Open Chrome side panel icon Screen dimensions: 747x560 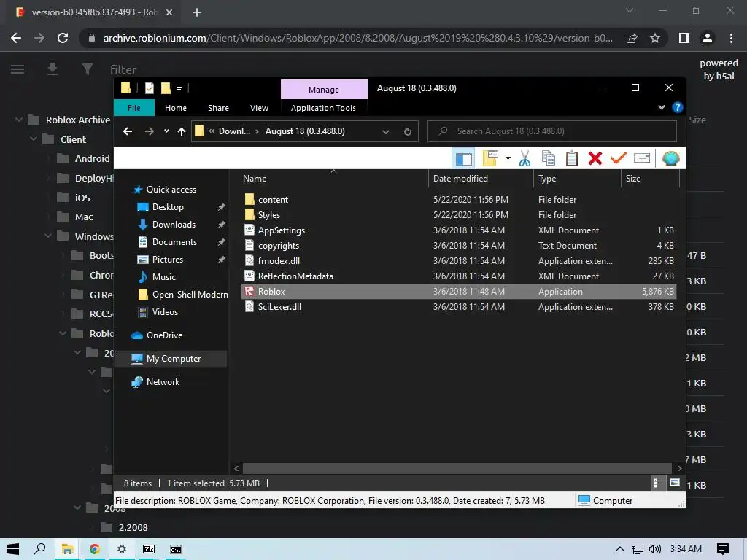tap(684, 38)
